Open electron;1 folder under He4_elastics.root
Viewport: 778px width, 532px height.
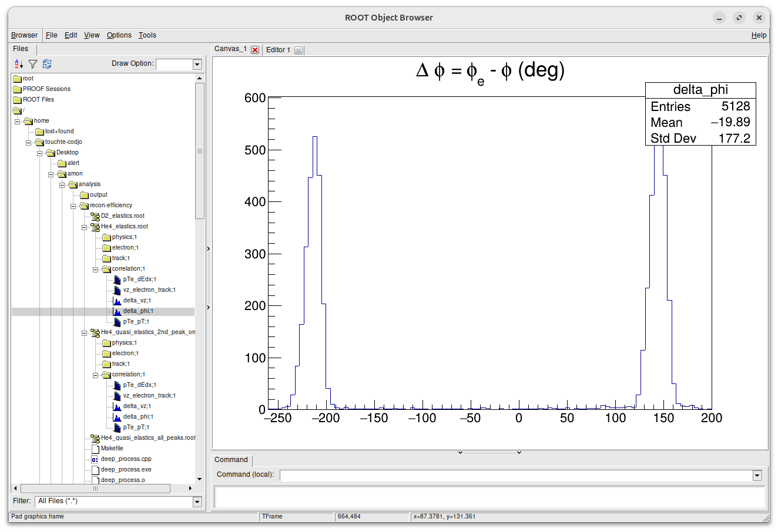click(106, 248)
